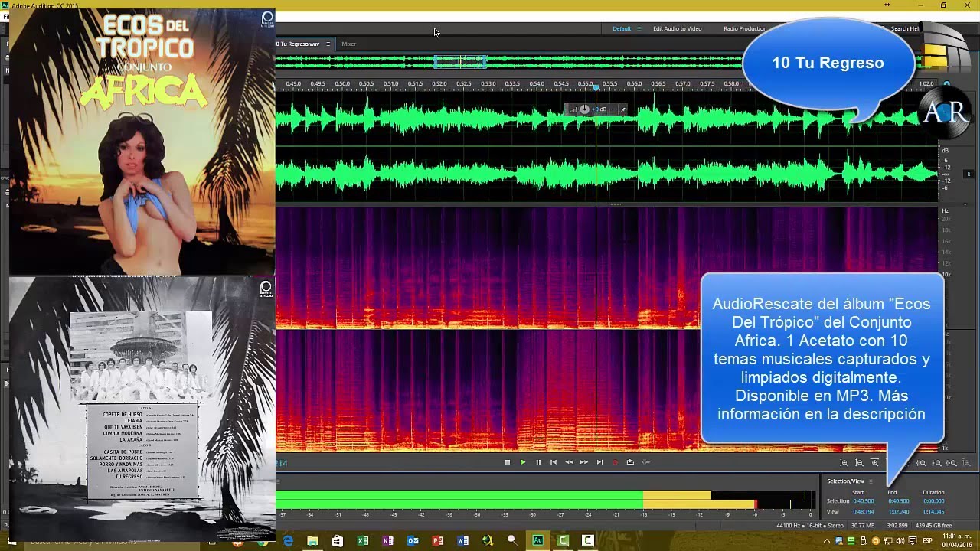Click the Search Help field
This screenshot has height=551, width=980.
point(904,29)
